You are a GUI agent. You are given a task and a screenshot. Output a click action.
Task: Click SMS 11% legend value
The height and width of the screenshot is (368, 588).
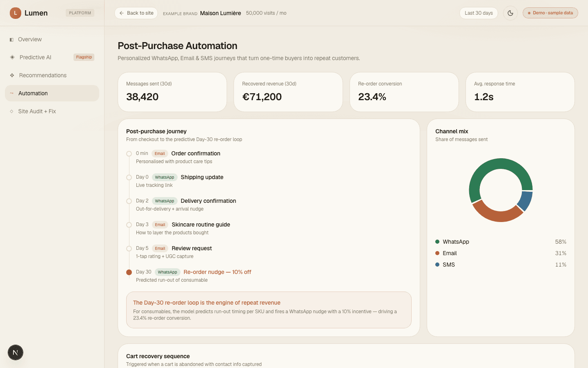(561, 265)
